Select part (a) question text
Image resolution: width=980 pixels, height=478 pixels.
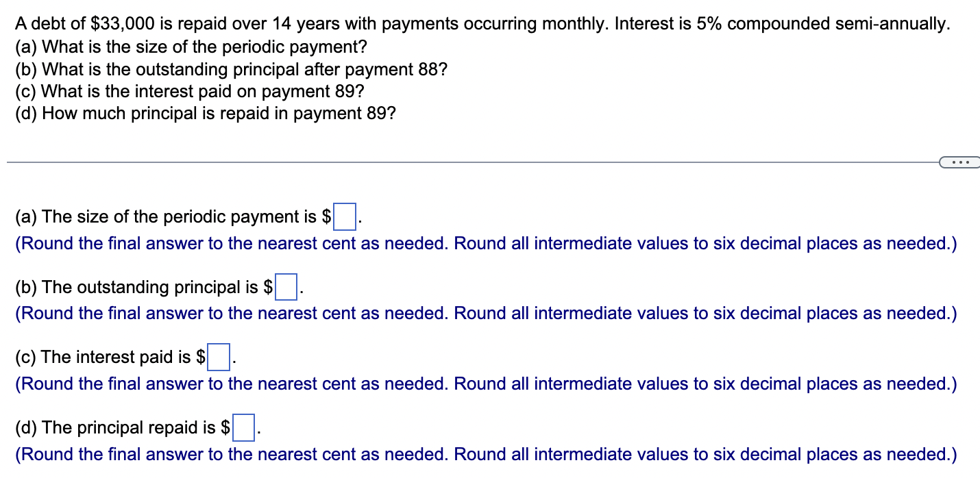coord(191,47)
